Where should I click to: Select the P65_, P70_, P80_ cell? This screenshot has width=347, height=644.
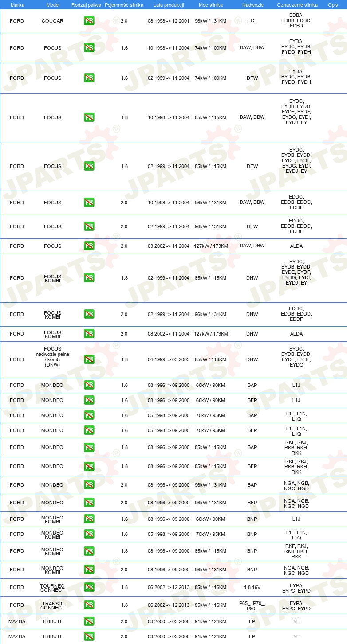[252, 605]
